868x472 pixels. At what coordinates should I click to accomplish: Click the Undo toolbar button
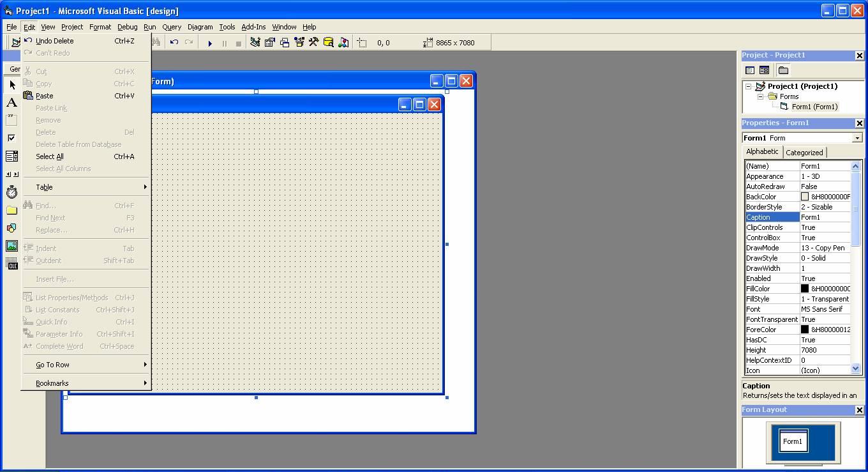pos(174,43)
